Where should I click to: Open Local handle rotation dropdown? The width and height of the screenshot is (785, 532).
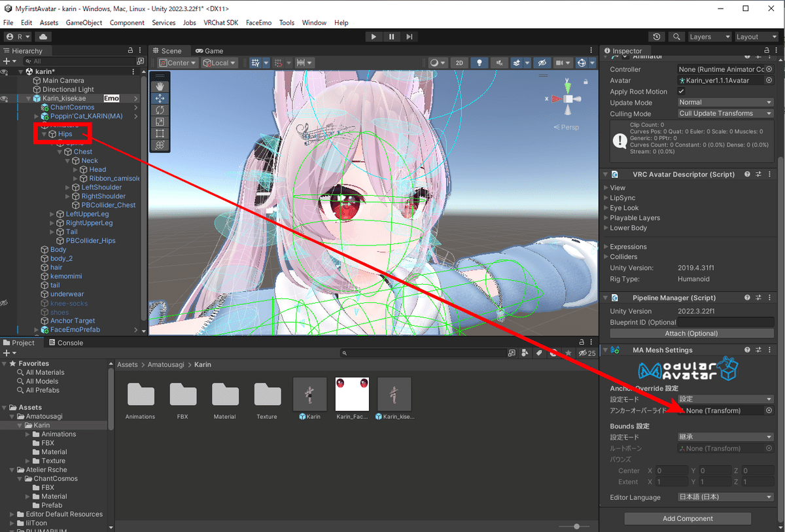[220, 63]
